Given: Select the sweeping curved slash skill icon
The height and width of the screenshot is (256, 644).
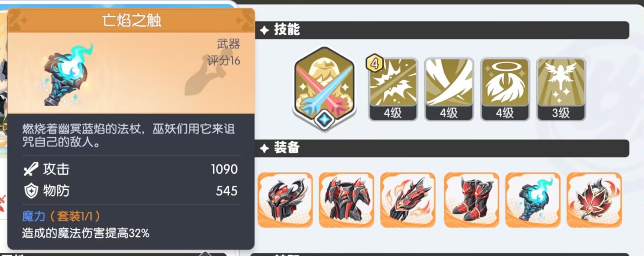Looking at the screenshot, I should (x=449, y=89).
